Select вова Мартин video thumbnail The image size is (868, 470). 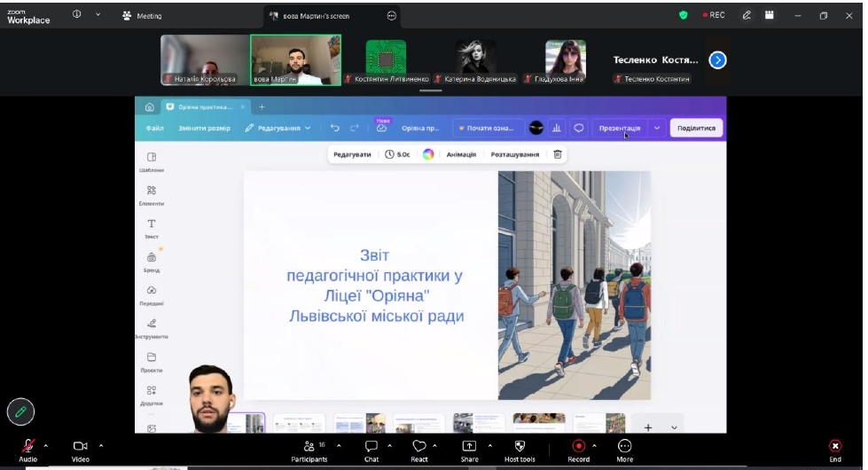click(295, 59)
